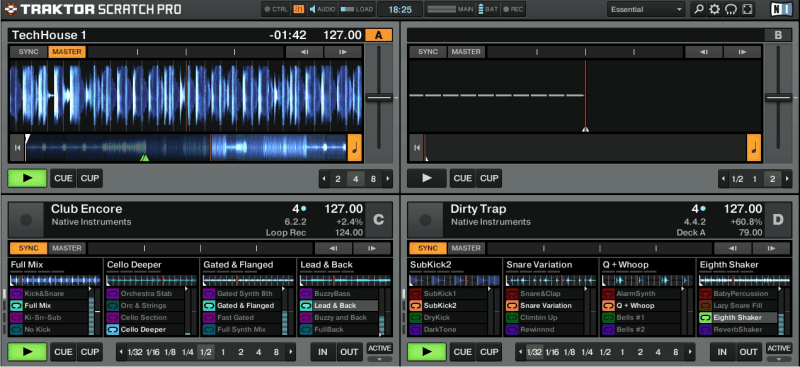Pitch bend Deck B backward
Screen dimensions: 800x367
(x=703, y=52)
